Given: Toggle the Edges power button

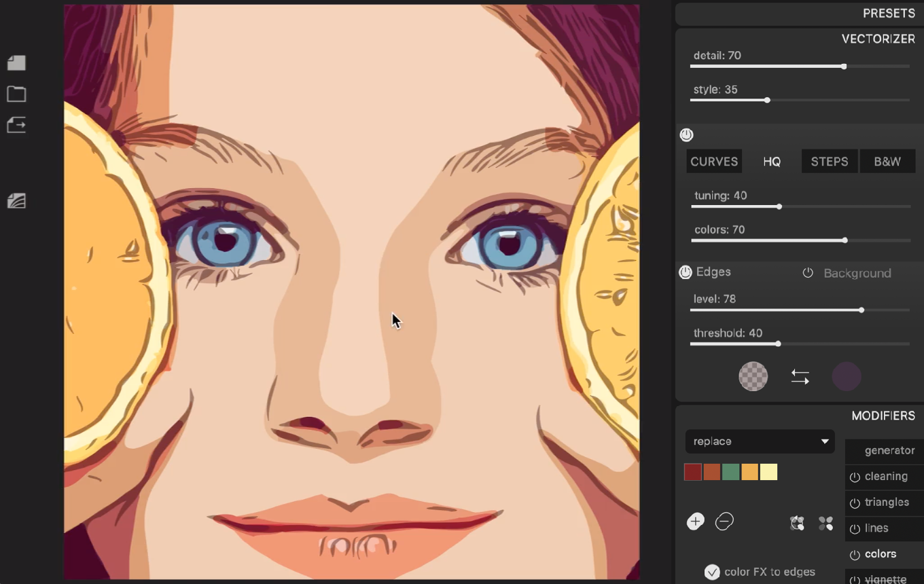Looking at the screenshot, I should pyautogui.click(x=686, y=272).
